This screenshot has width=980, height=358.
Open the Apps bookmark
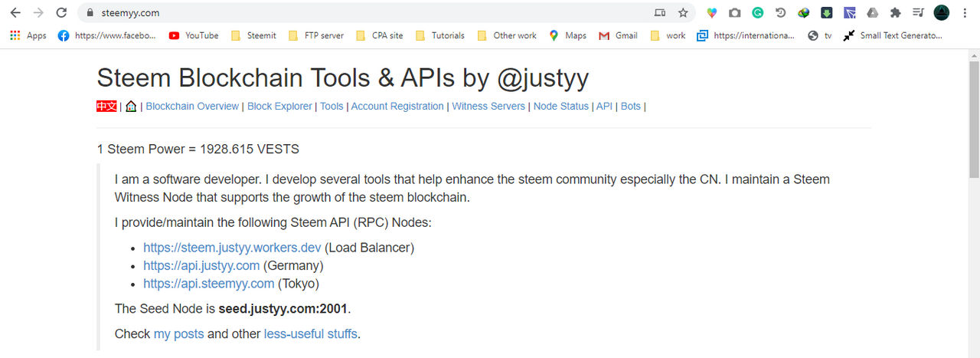pyautogui.click(x=28, y=35)
